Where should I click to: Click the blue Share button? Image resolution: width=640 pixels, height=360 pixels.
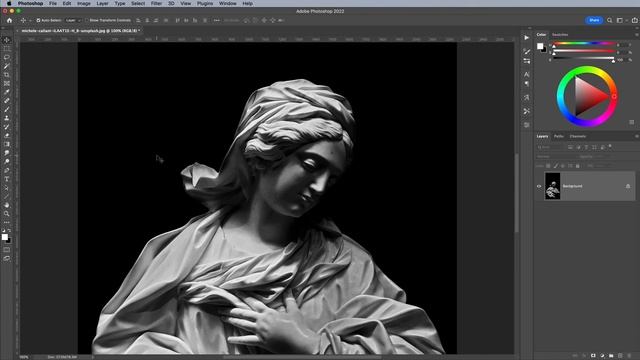(594, 20)
